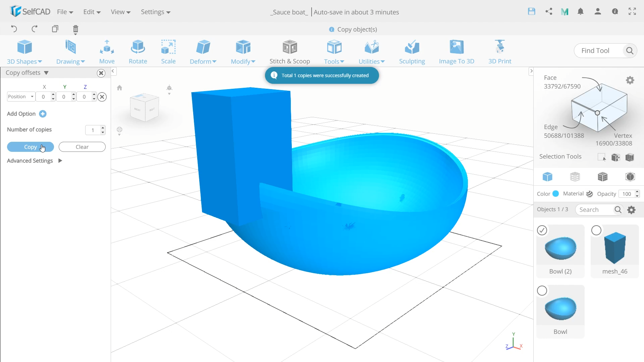644x362 pixels.
Task: Collapse the right panel arrow
Action: pyautogui.click(x=531, y=71)
